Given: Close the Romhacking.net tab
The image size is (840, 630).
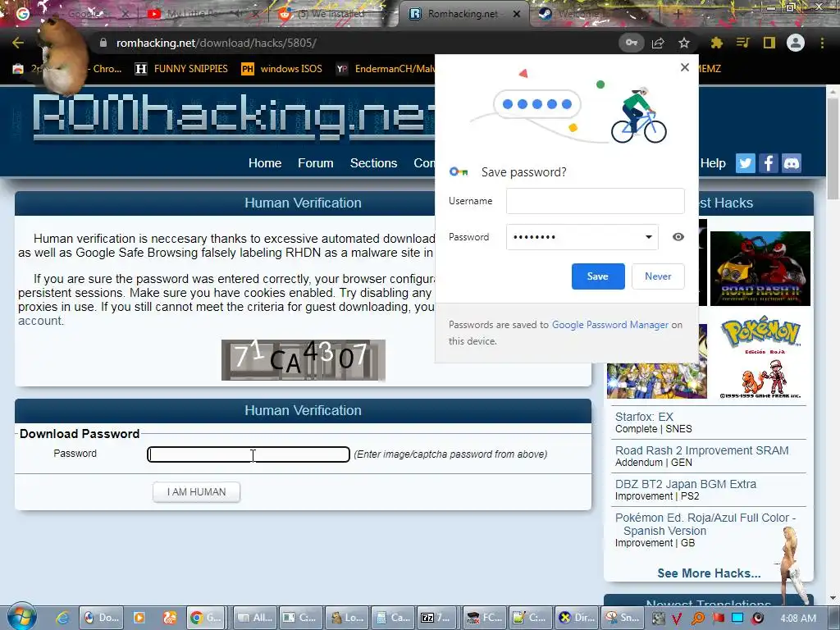Looking at the screenshot, I should coord(517,14).
